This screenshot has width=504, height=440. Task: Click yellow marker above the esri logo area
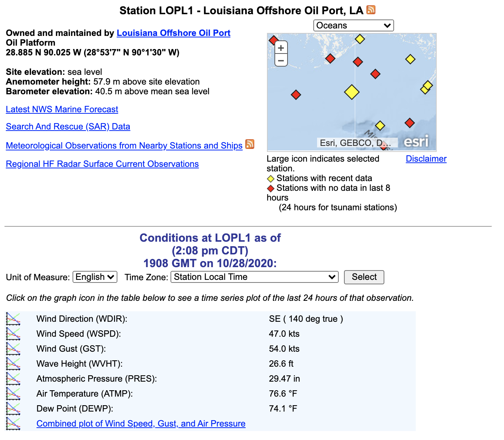(x=380, y=125)
